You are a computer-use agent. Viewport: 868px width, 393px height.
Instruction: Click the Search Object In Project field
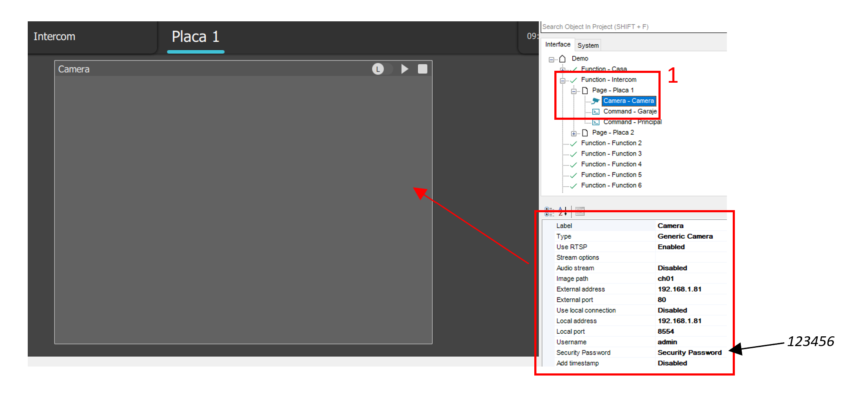coord(633,27)
